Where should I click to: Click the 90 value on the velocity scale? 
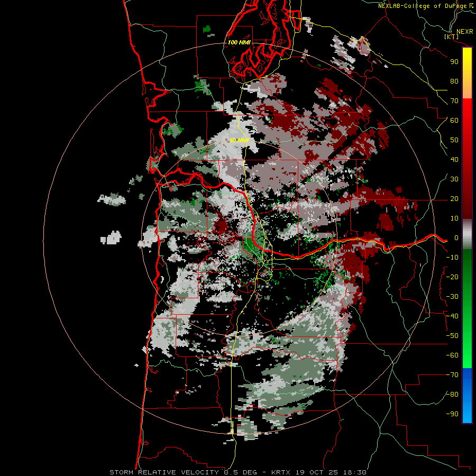[x=454, y=62]
